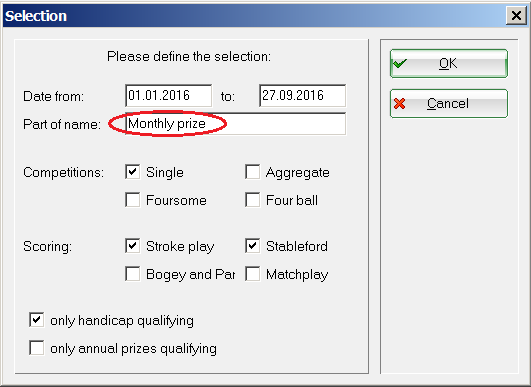Check the Four ball option
Screen dimensions: 531x387
coord(253,200)
